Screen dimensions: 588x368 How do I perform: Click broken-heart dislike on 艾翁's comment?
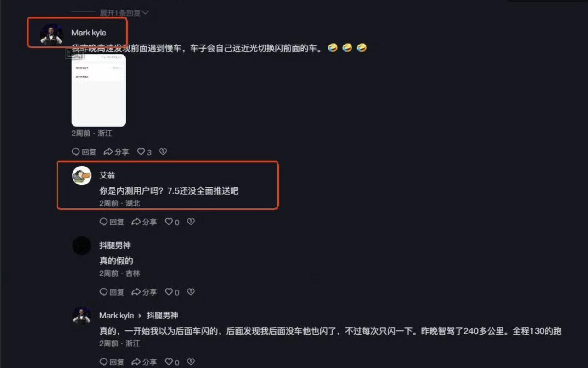(191, 222)
